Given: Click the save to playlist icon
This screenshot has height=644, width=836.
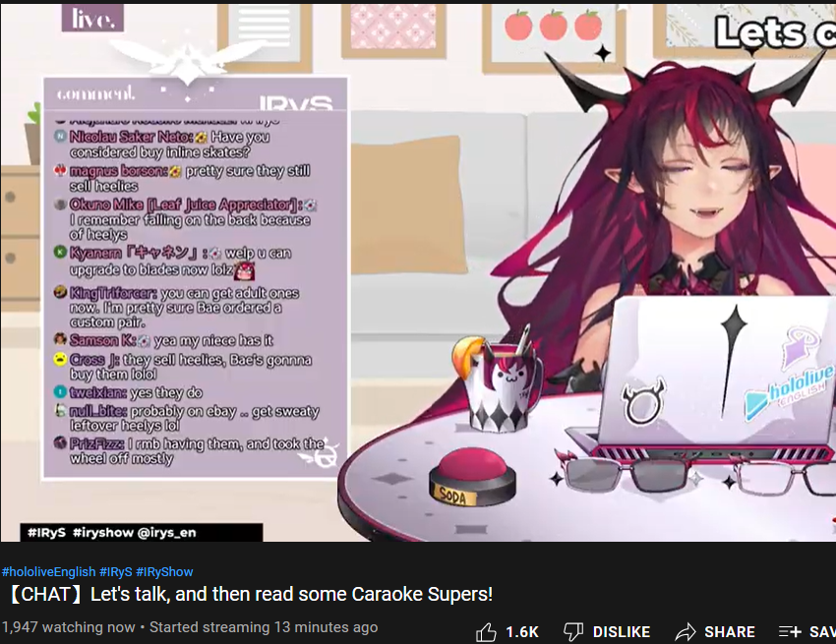Looking at the screenshot, I should click(x=790, y=632).
